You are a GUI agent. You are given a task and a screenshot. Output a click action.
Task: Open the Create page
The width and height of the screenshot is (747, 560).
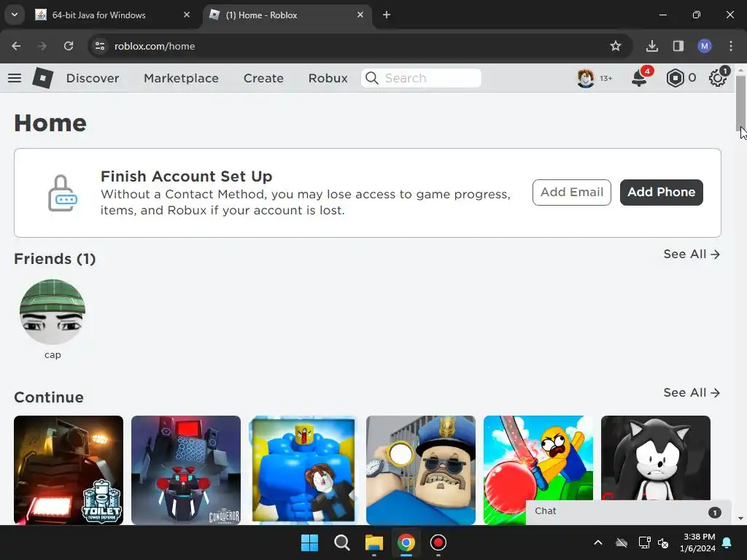(x=263, y=78)
